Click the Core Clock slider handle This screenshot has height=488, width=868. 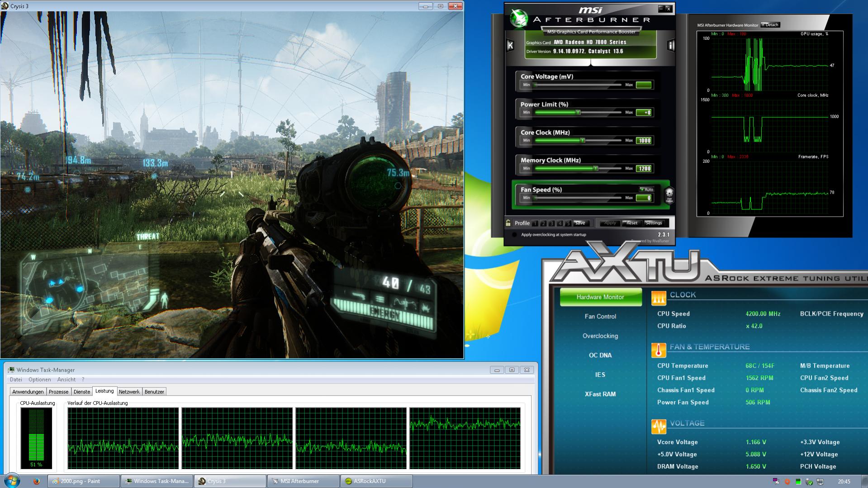[583, 140]
